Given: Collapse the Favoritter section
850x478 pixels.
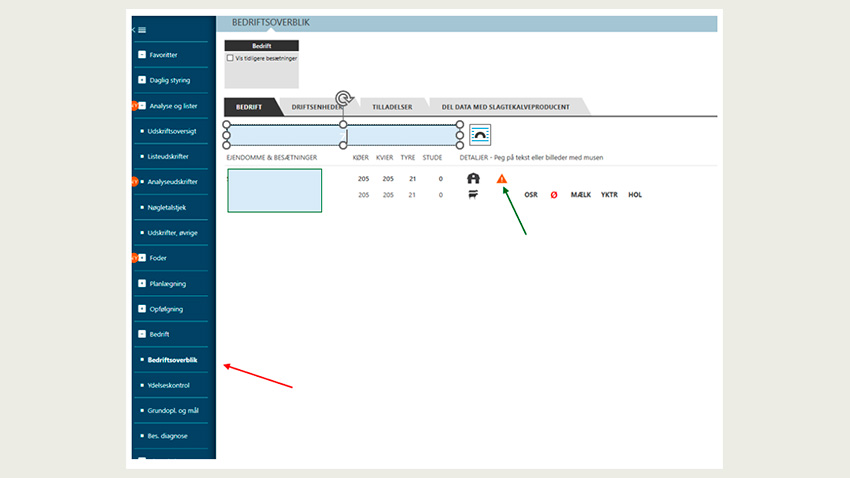Looking at the screenshot, I should tap(142, 55).
